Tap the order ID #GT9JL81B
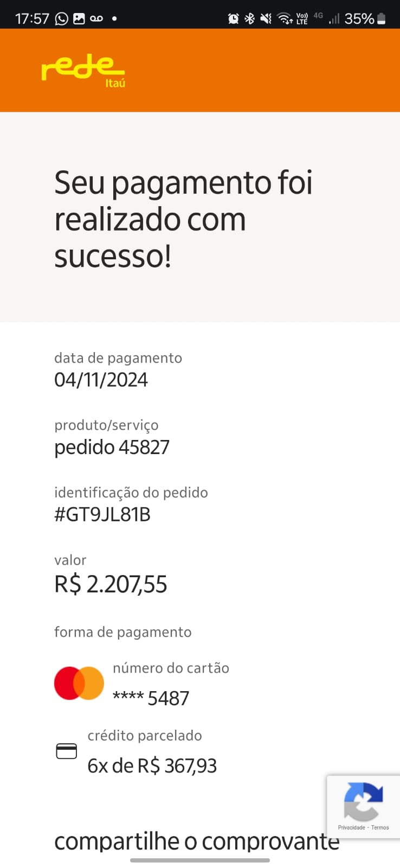 [x=102, y=514]
